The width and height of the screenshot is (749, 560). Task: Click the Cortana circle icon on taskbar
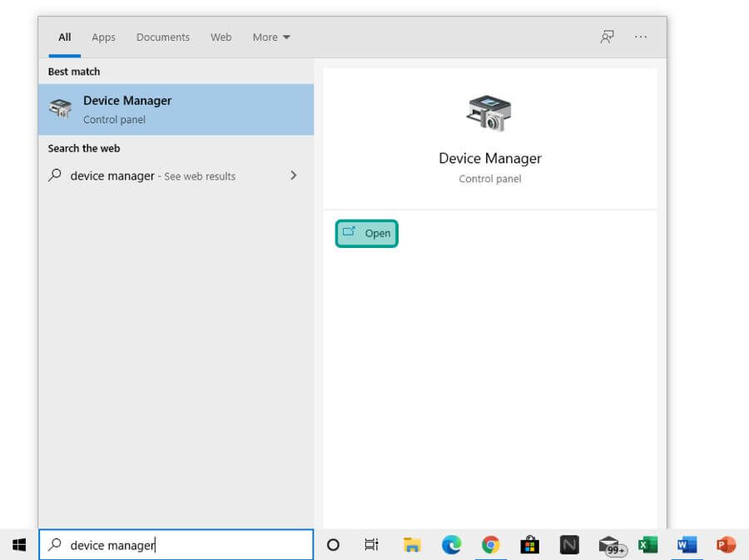(333, 545)
